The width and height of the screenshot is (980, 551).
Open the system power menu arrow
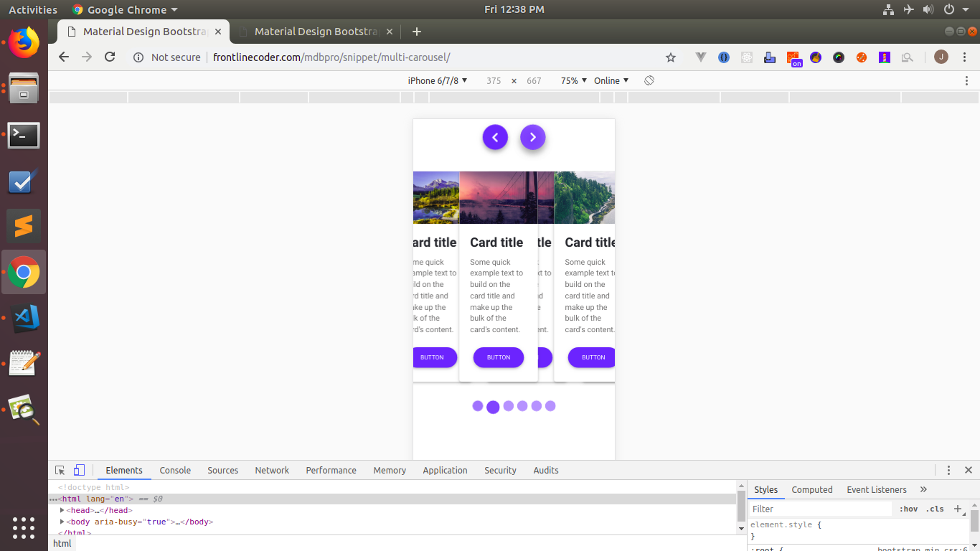pyautogui.click(x=966, y=9)
